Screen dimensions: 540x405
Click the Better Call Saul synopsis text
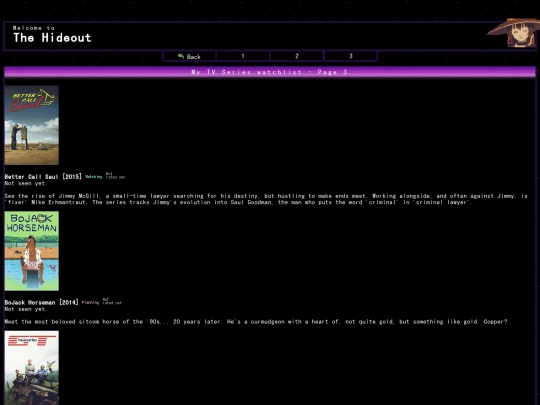[x=266, y=199]
